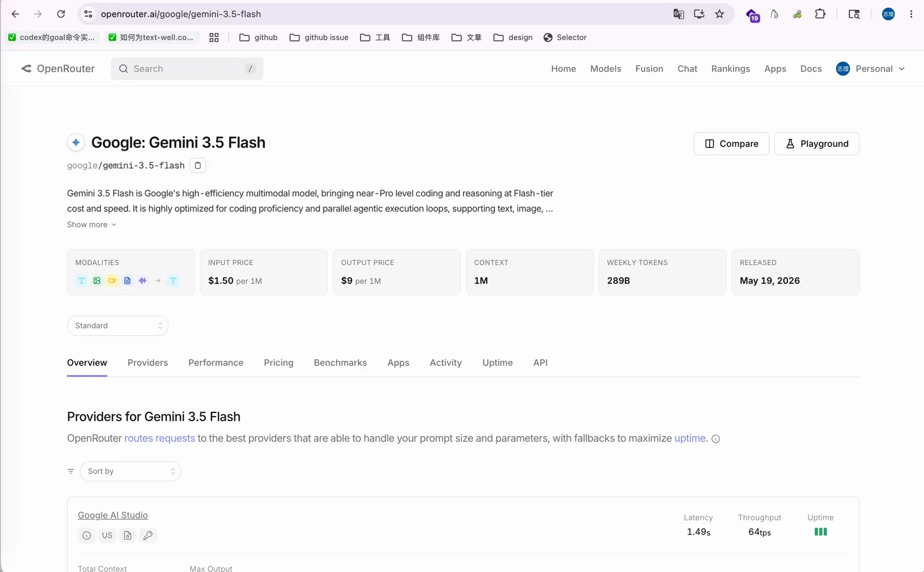Click the Google AI Studio document icon
This screenshot has width=924, height=572.
pos(128,536)
